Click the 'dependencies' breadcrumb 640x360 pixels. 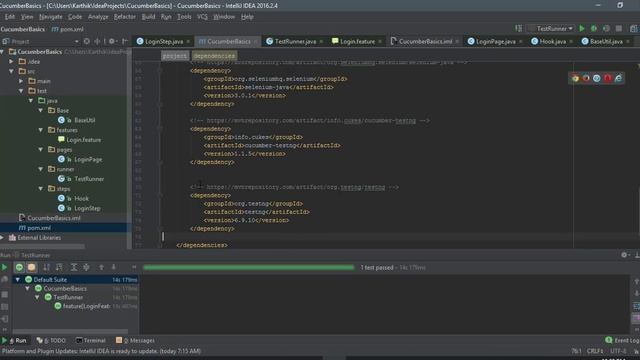click(x=214, y=56)
